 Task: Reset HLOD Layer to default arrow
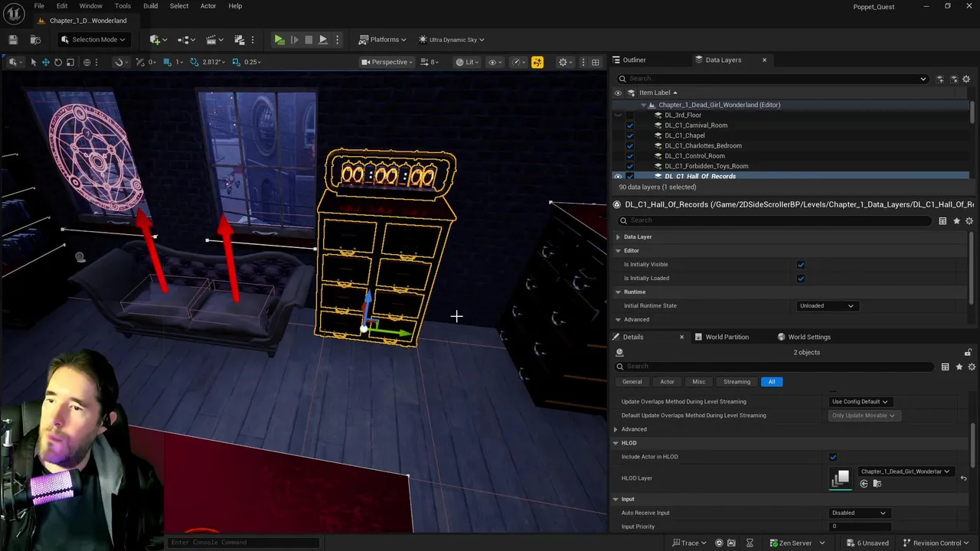tap(963, 478)
